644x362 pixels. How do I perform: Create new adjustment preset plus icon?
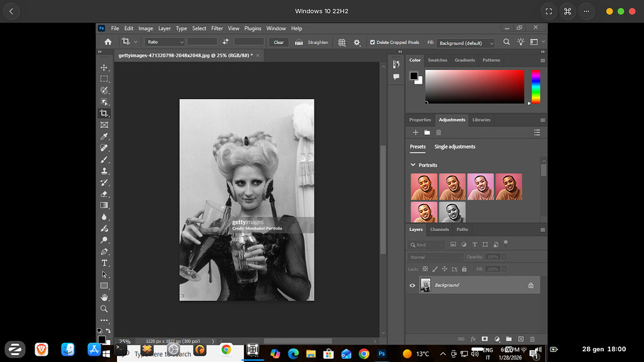[x=416, y=132]
